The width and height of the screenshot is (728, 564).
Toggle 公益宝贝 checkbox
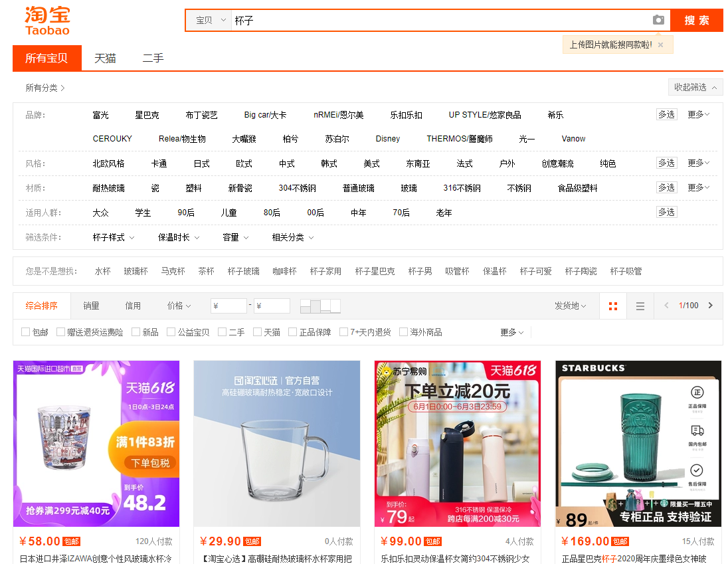171,332
